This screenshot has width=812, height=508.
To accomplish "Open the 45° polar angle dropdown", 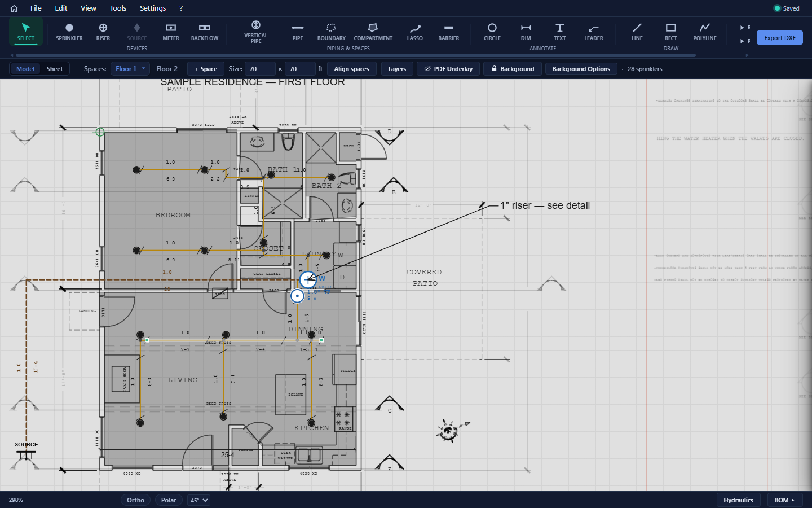I will (199, 500).
